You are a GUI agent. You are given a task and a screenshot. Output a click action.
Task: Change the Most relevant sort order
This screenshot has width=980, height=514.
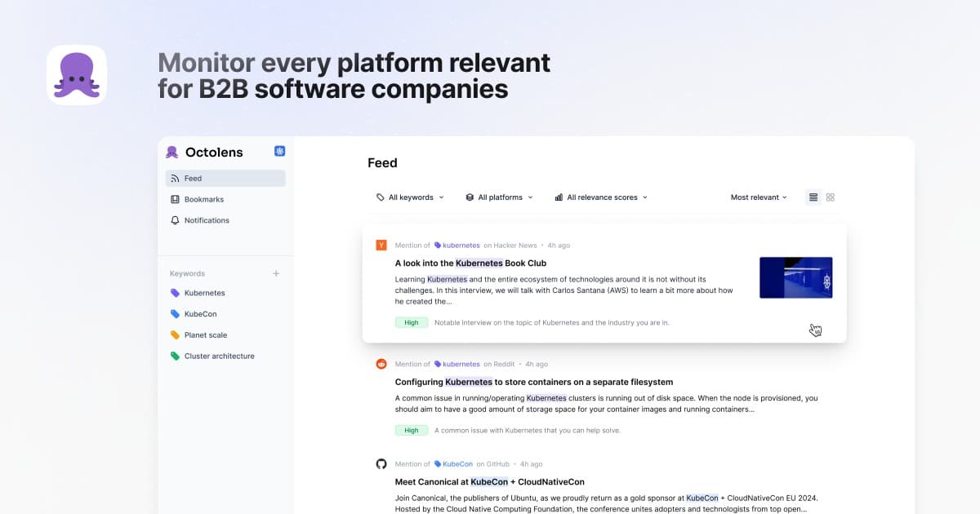click(x=759, y=197)
